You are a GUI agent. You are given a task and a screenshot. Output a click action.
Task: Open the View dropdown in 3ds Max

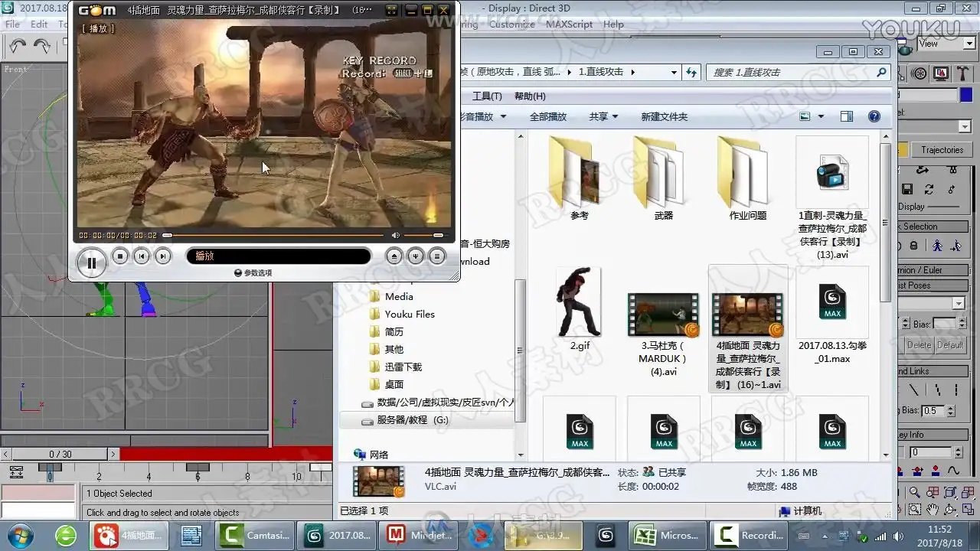[x=946, y=44]
